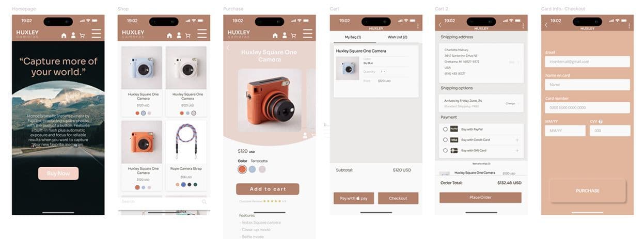Open the Quantity dropdown in cart item
The width and height of the screenshot is (644, 239).
pos(383,72)
